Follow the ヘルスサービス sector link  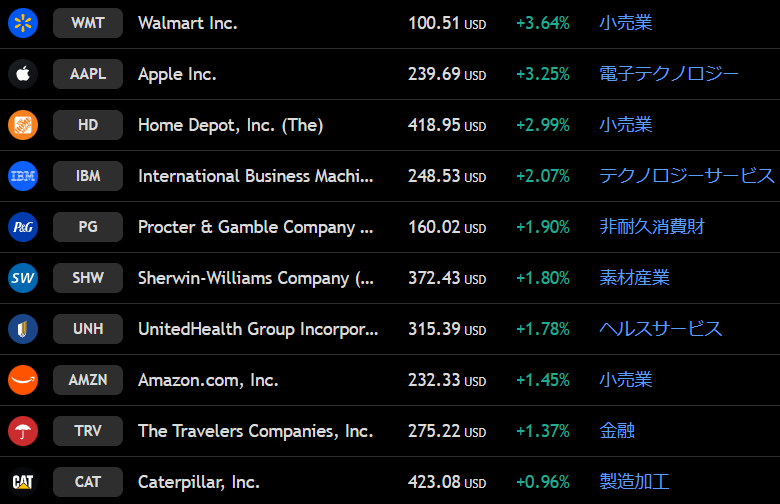pyautogui.click(x=660, y=329)
